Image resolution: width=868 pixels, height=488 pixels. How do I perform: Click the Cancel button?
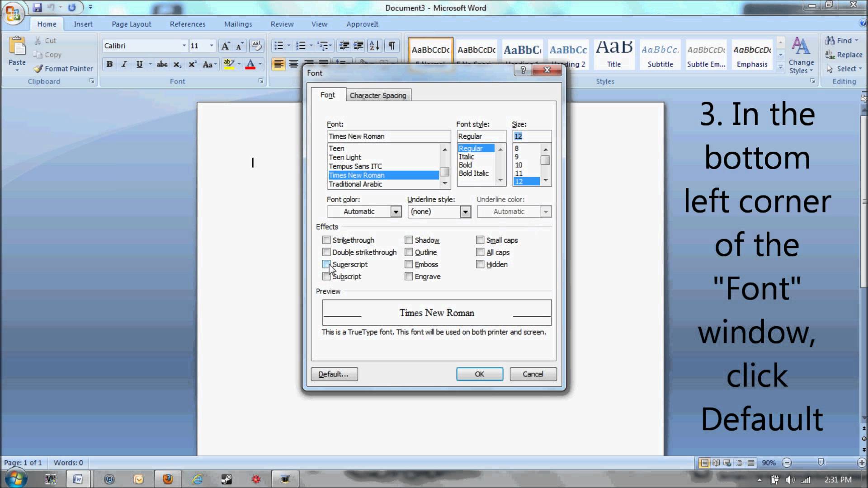click(533, 374)
